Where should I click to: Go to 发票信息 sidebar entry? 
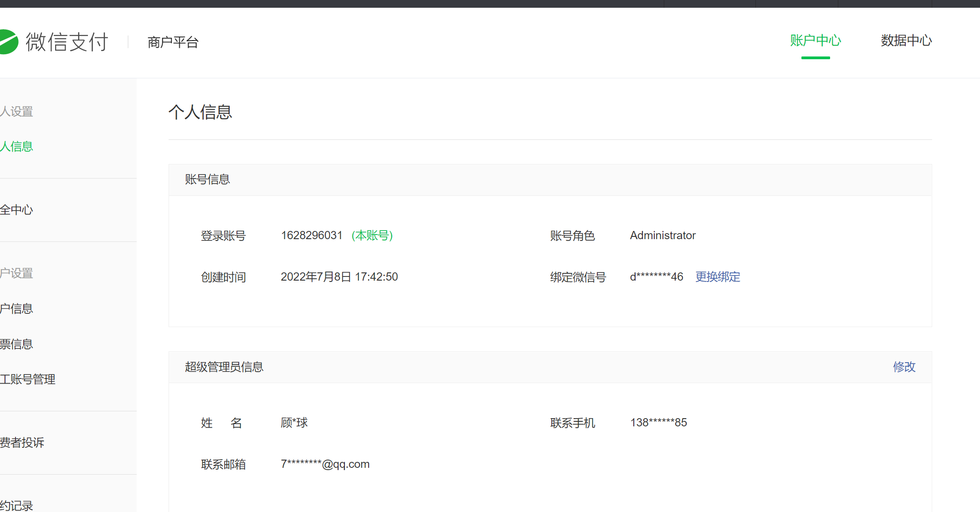coord(17,344)
